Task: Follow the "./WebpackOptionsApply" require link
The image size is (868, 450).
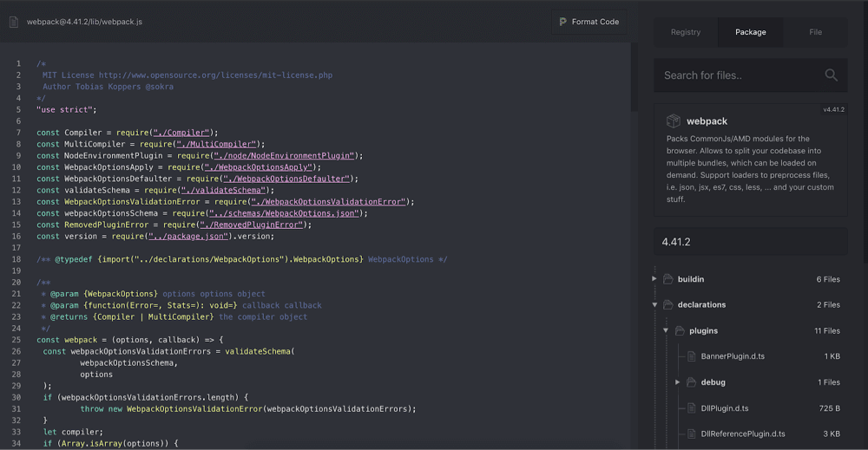Action: 259,167
